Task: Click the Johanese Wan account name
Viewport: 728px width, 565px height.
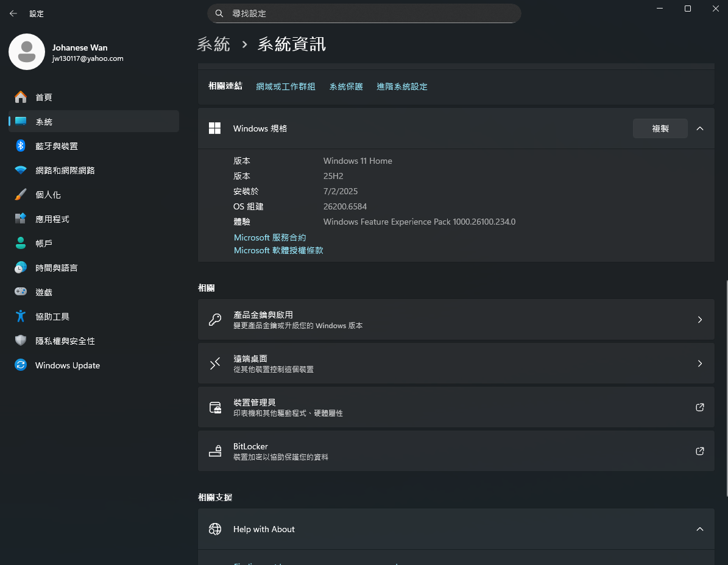Action: coord(80,47)
